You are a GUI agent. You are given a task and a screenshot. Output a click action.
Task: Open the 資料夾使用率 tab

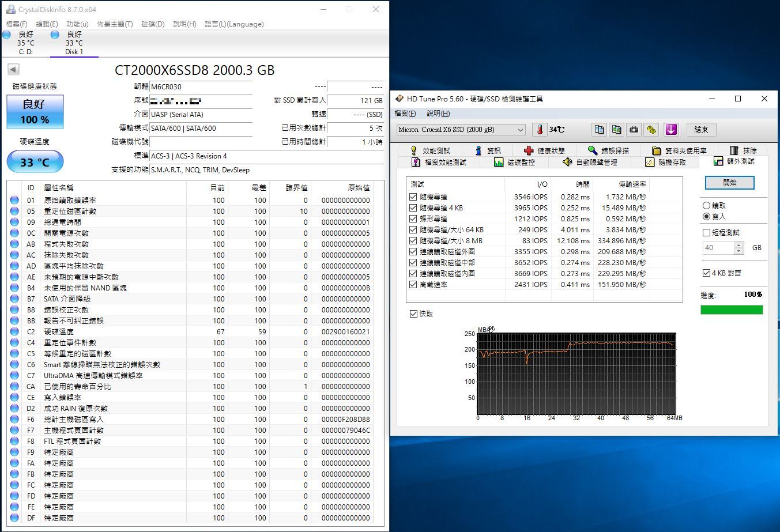click(x=679, y=150)
